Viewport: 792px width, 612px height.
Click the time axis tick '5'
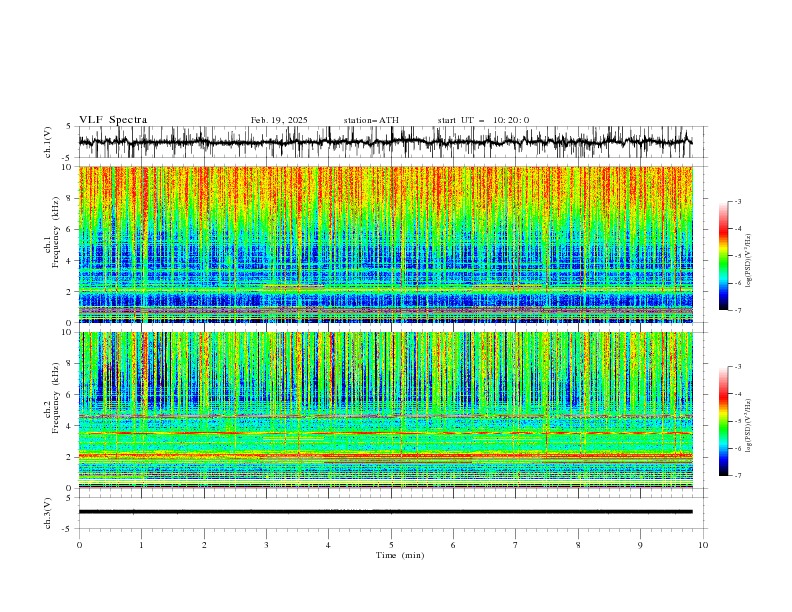[x=391, y=545]
